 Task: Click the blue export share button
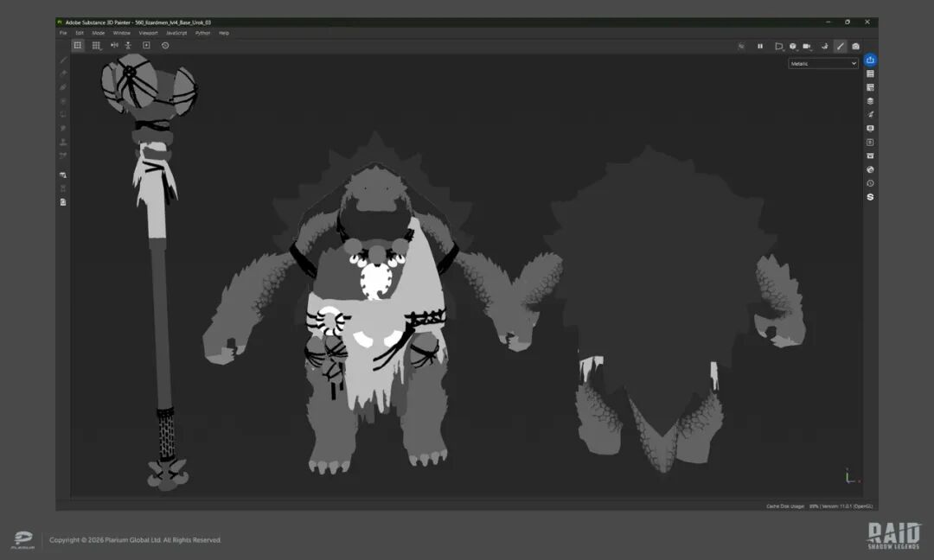pyautogui.click(x=870, y=60)
